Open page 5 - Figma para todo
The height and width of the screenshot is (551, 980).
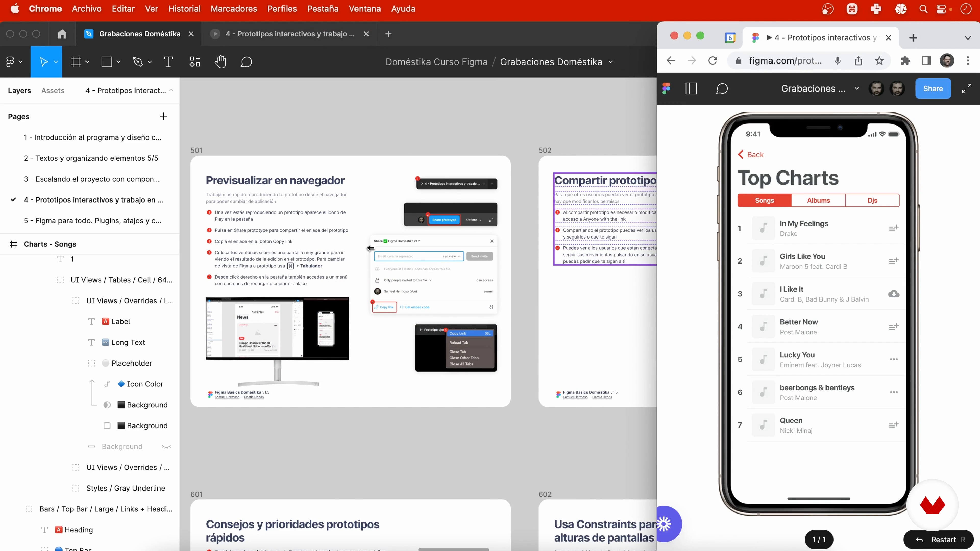(x=92, y=221)
